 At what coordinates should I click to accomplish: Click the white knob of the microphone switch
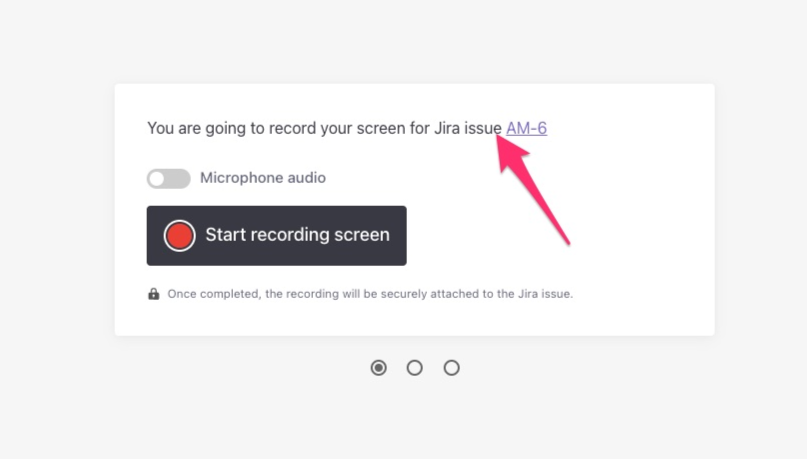157,178
